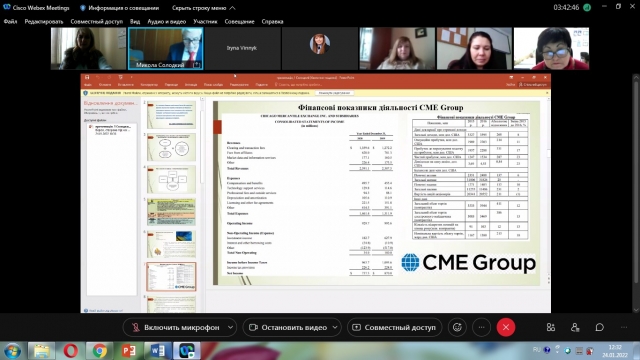This screenshot has height=360, width=640.
Task: Open the Совещание menu
Action: [239, 21]
